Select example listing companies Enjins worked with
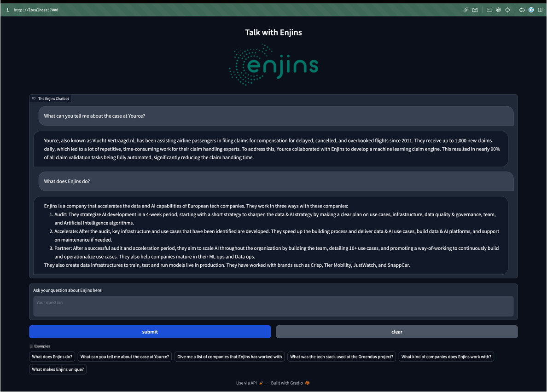 coord(230,357)
